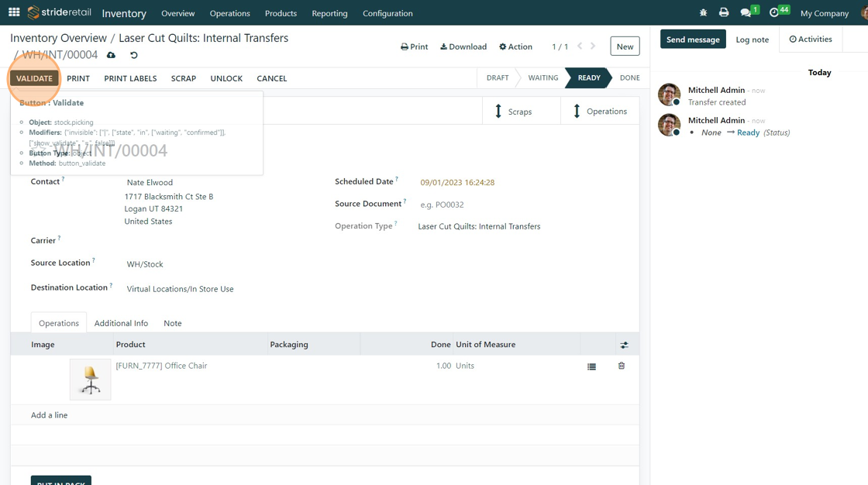Open the Print dropdown
Image resolution: width=868 pixels, height=485 pixels.
point(414,46)
